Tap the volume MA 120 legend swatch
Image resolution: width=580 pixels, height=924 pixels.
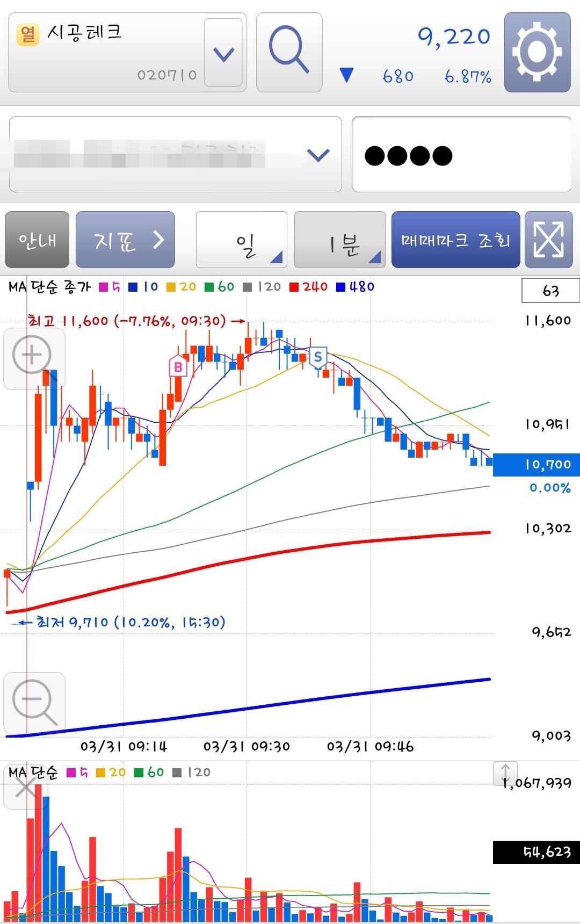pyautogui.click(x=177, y=773)
